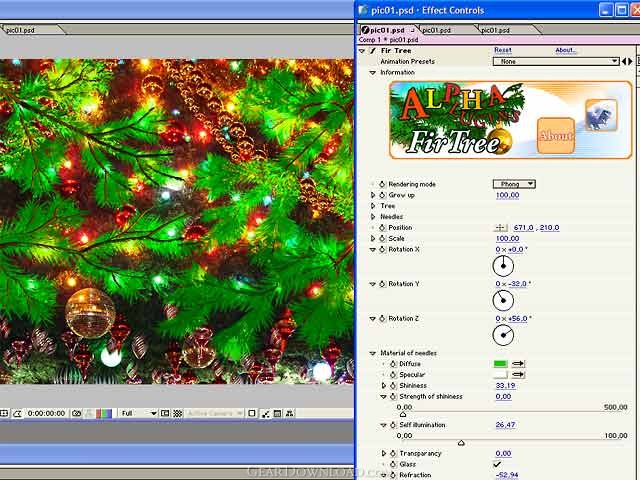Toggle the transparency grid icon
This screenshot has width=640, height=480.
(177, 413)
